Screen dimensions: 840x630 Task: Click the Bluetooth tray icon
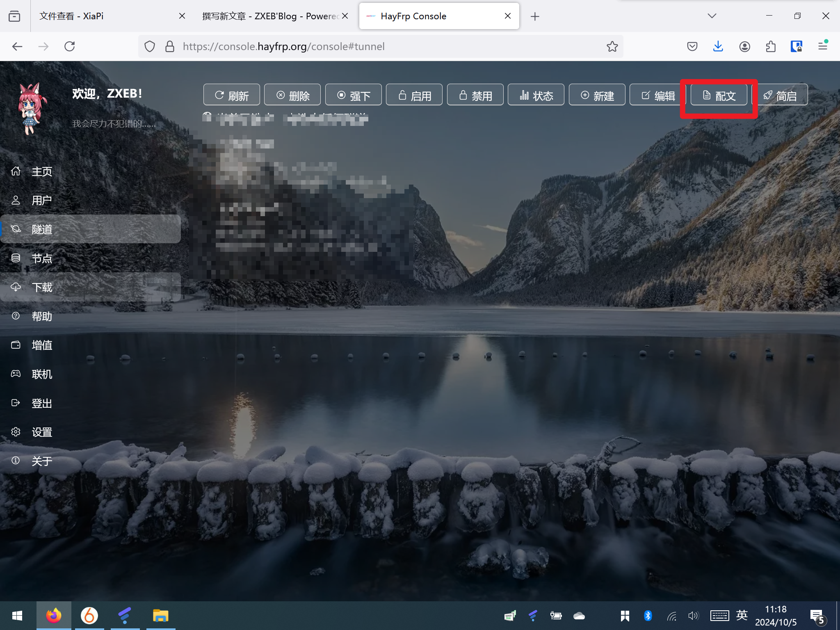click(x=648, y=616)
